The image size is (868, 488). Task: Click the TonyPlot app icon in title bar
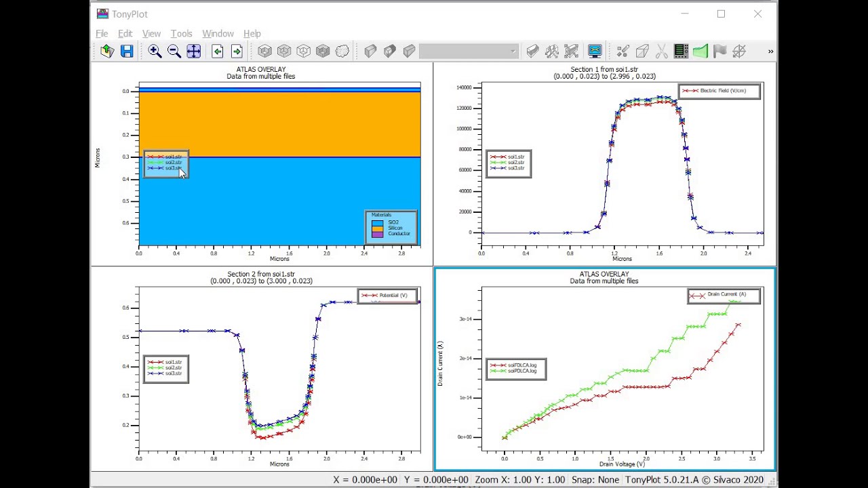click(x=102, y=14)
